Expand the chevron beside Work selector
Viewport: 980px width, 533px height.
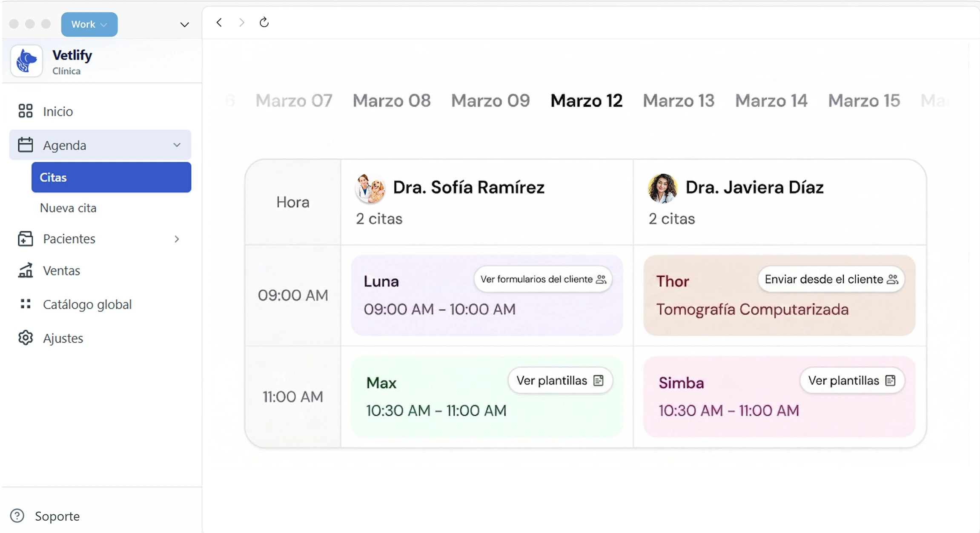tap(184, 25)
